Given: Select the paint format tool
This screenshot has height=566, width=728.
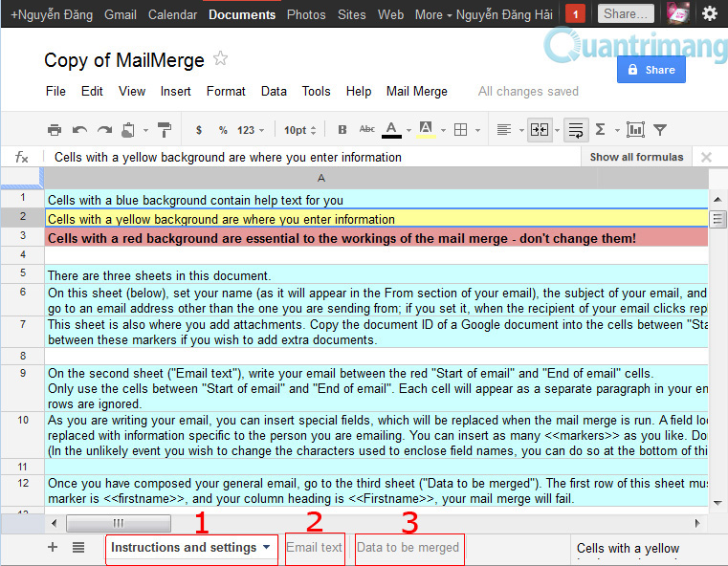Looking at the screenshot, I should (164, 130).
